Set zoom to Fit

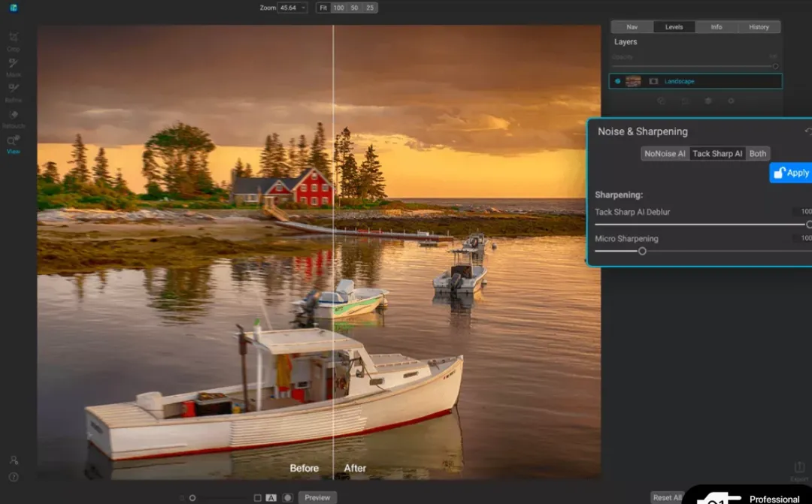pos(323,8)
